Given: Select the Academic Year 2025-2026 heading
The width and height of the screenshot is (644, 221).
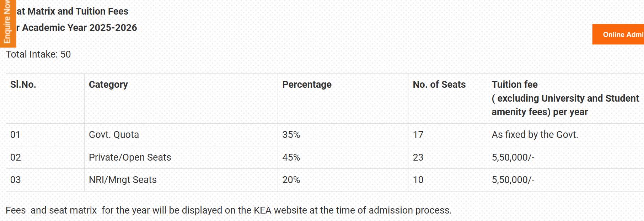Looking at the screenshot, I should pos(77,28).
